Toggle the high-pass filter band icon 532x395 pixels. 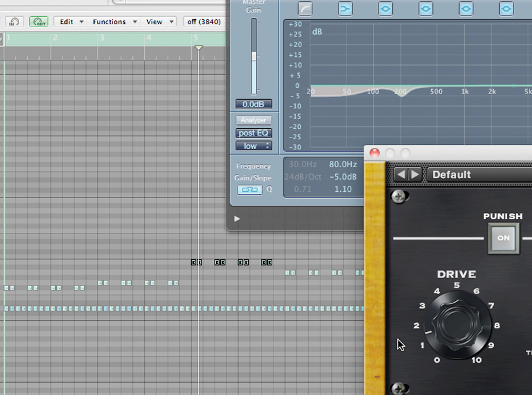305,9
